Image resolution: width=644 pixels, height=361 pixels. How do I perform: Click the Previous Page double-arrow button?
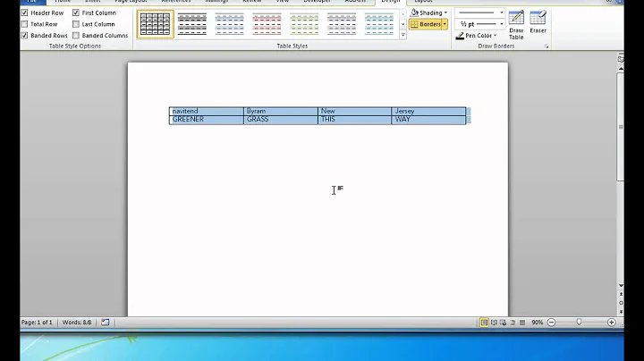coord(621,295)
